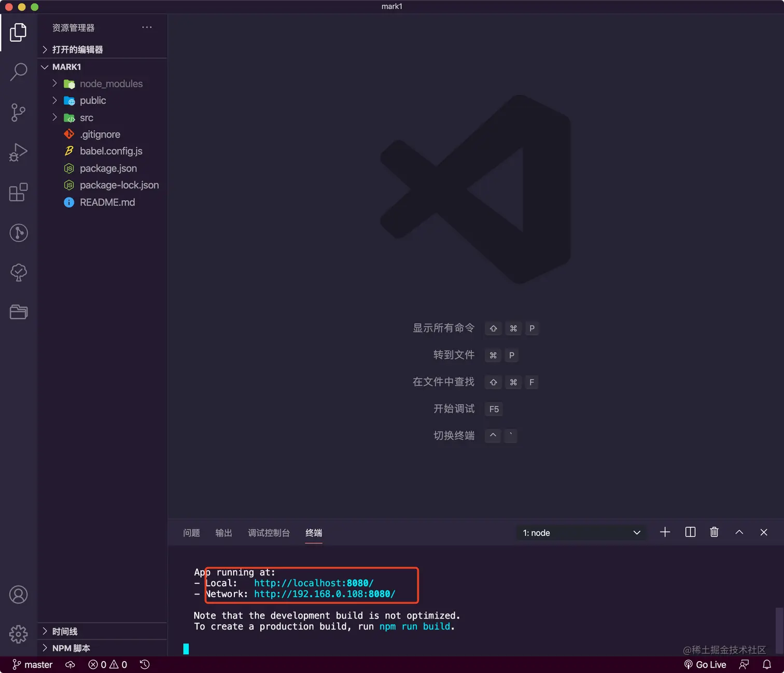Expand the src folder
784x673 pixels.
coord(103,118)
